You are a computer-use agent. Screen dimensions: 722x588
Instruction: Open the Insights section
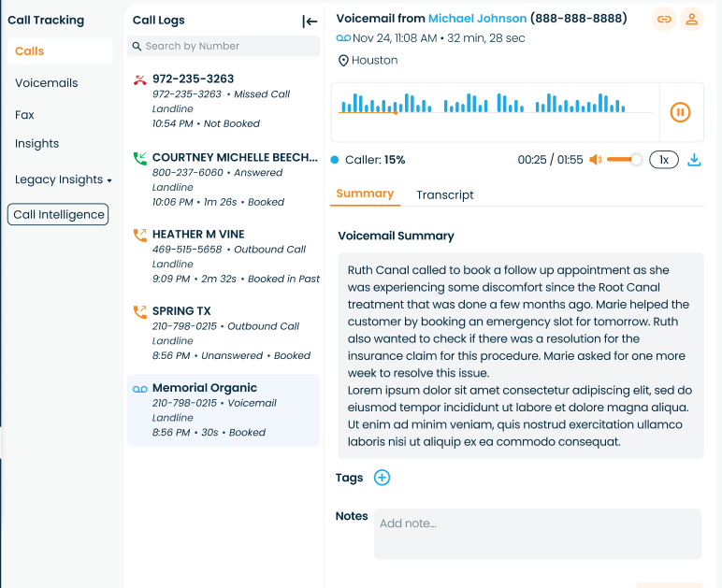[37, 144]
